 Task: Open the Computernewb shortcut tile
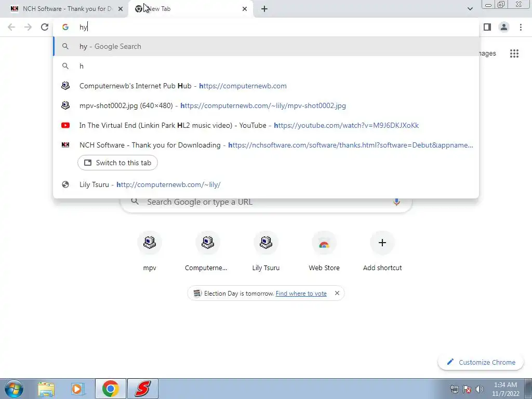click(208, 251)
